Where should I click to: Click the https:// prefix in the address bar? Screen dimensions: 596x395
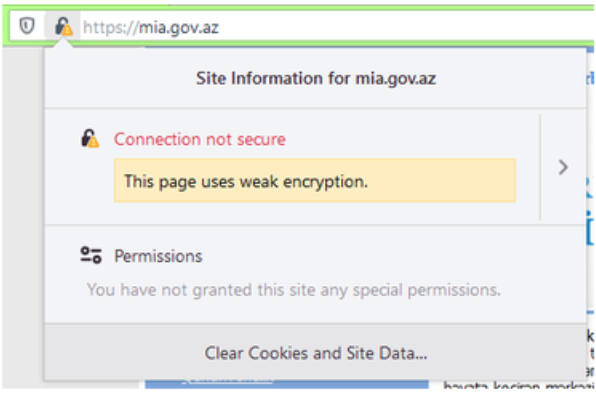coord(111,28)
